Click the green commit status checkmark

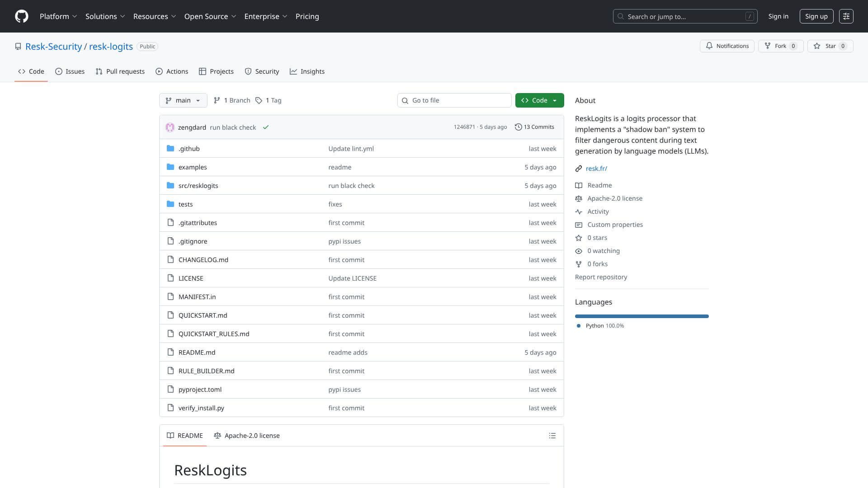click(x=266, y=127)
